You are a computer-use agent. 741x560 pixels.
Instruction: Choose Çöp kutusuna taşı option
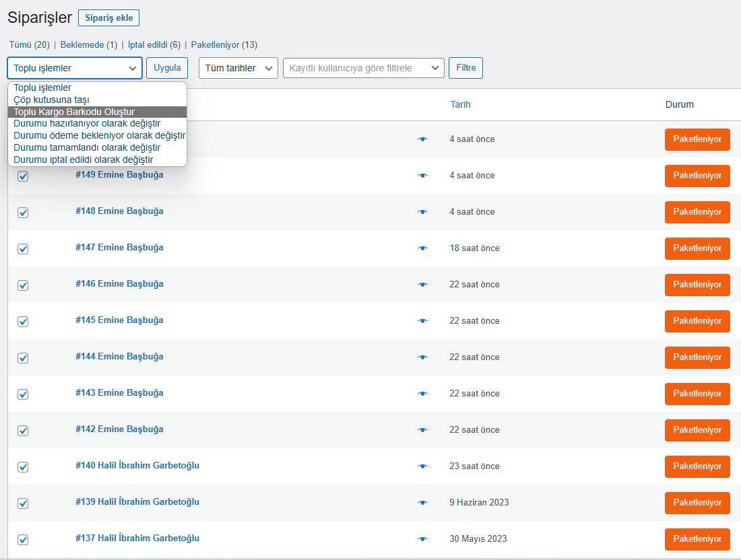click(x=98, y=100)
